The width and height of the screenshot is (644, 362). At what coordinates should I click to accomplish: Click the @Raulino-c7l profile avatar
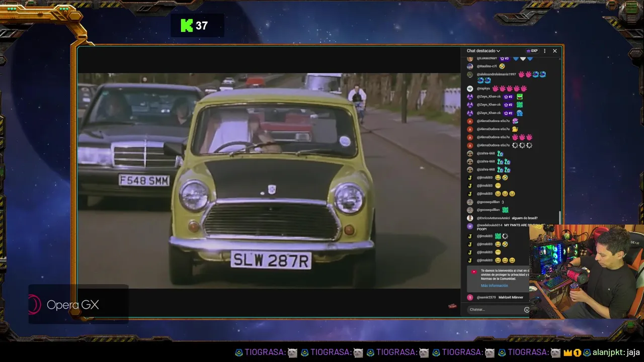[x=470, y=66]
